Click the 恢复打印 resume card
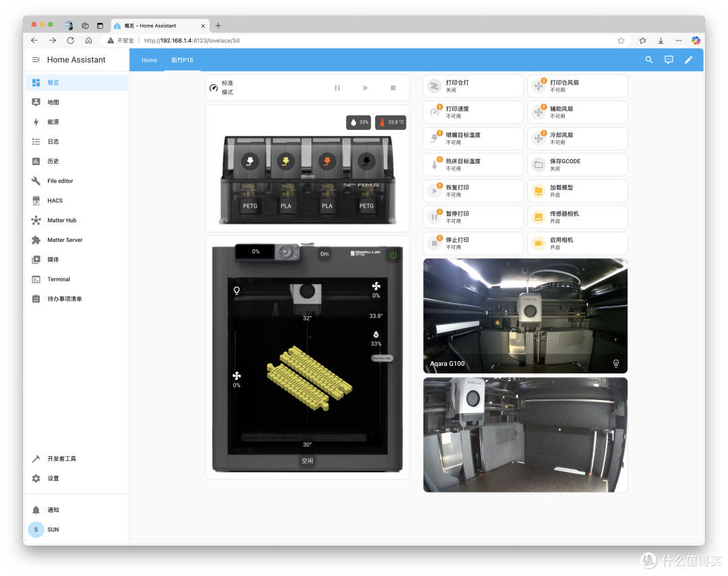The image size is (728, 576). 473,191
